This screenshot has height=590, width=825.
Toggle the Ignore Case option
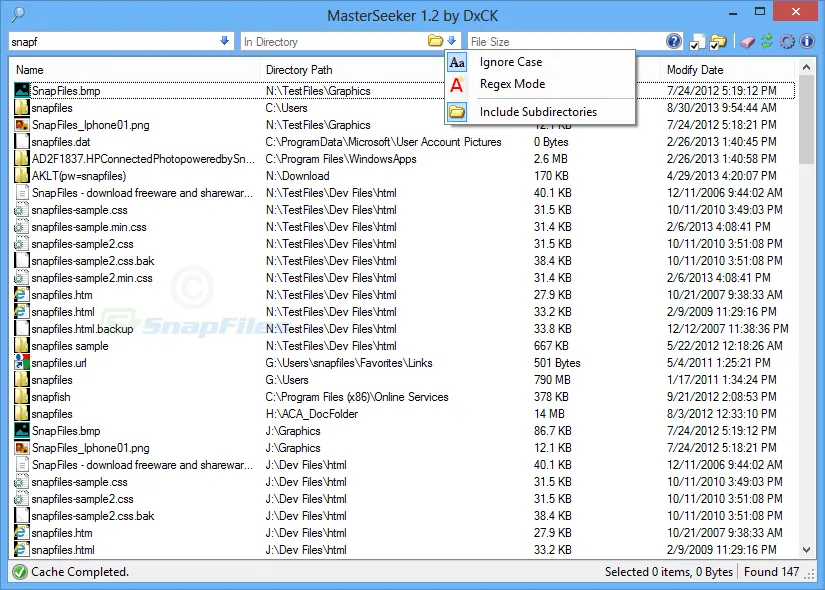(510, 62)
